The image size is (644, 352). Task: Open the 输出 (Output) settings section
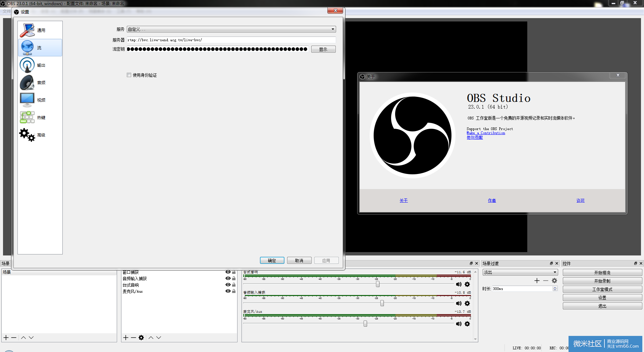[40, 65]
